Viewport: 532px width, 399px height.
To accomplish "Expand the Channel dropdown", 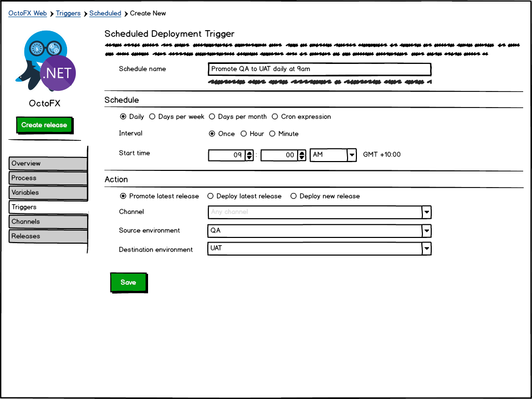I will (426, 212).
